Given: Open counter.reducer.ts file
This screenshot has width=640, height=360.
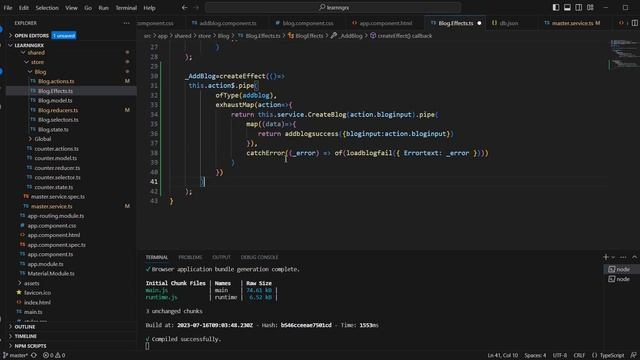Looking at the screenshot, I should [x=57, y=168].
